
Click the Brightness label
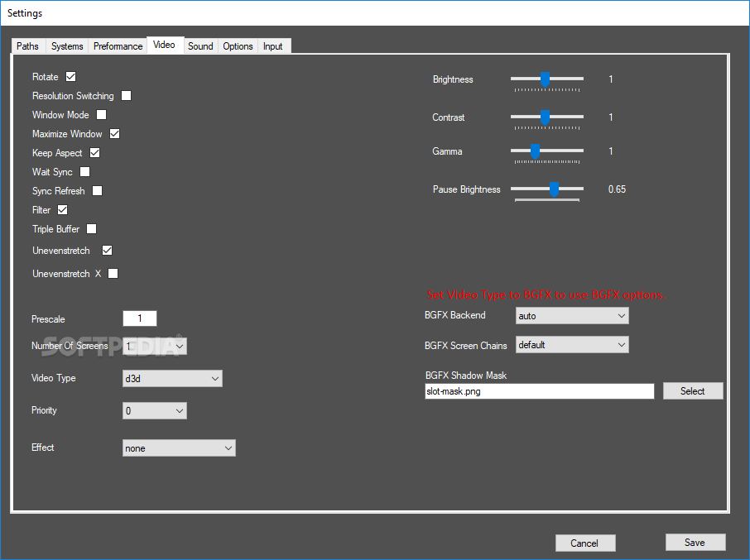[x=453, y=79]
